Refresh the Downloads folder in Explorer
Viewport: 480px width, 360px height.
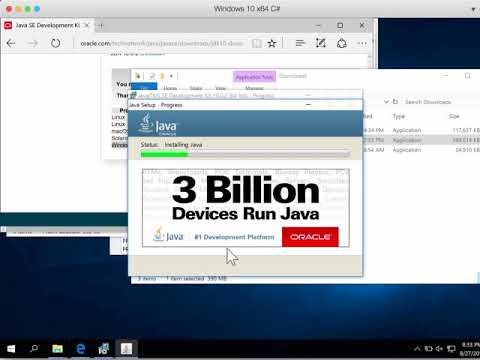click(396, 102)
